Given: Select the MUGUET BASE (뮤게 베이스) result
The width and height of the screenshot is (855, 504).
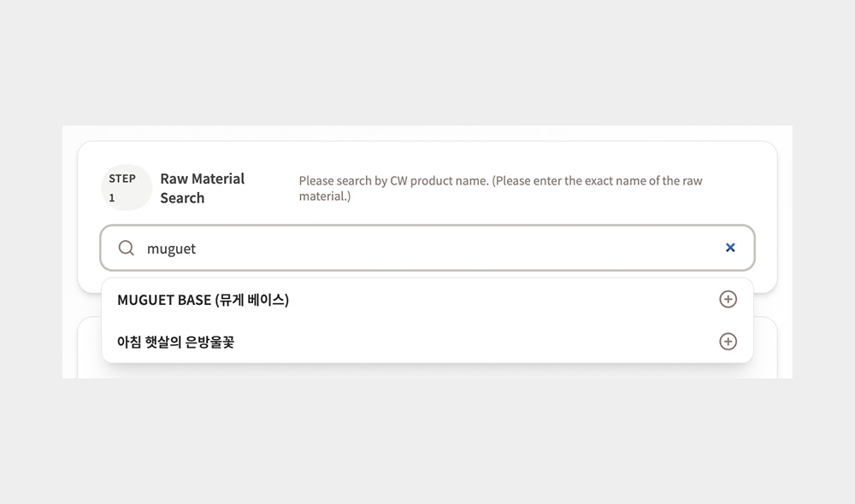Looking at the screenshot, I should pos(427,300).
